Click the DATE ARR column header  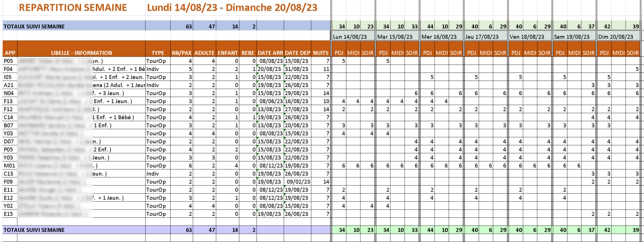[270, 53]
